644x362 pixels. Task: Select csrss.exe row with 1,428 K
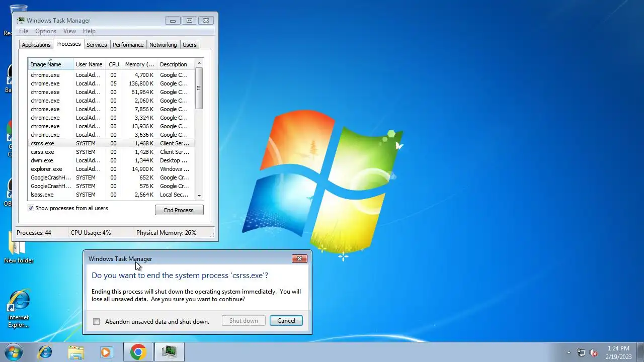point(111,152)
